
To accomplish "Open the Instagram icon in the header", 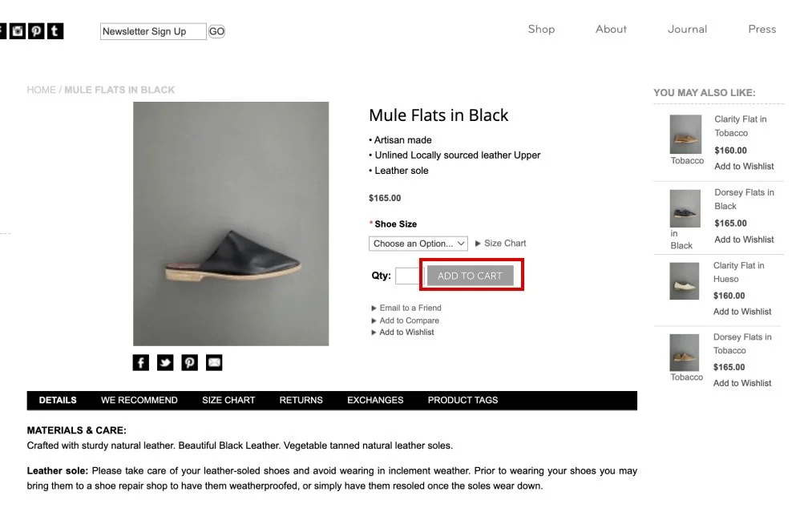I will click(18, 31).
